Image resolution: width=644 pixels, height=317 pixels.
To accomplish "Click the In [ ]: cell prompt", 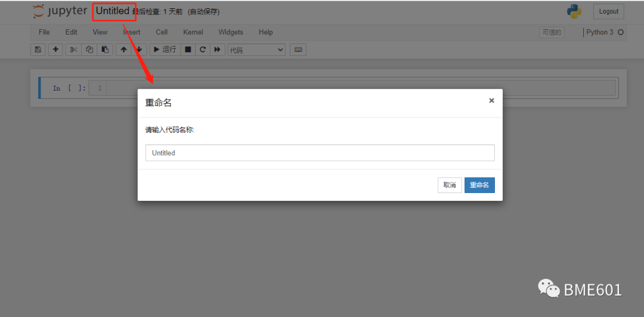I will click(x=69, y=88).
